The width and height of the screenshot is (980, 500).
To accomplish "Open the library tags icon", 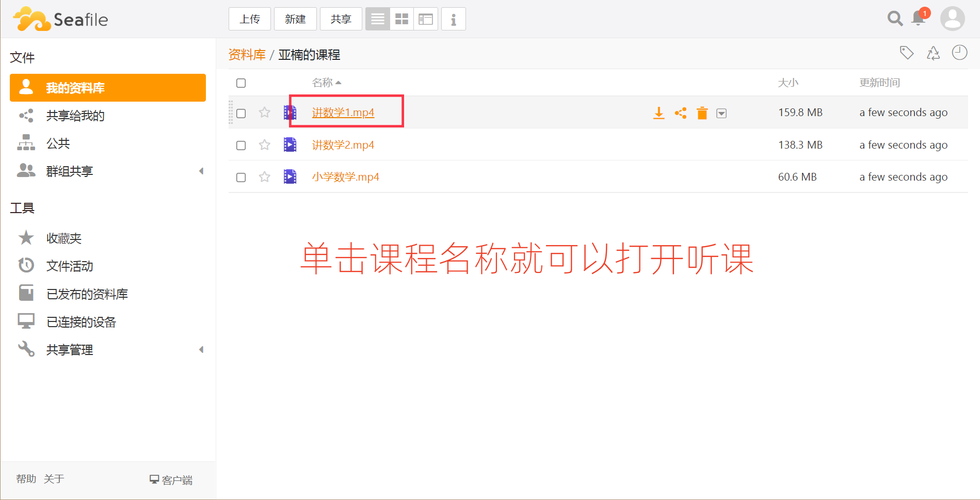I will click(x=907, y=53).
